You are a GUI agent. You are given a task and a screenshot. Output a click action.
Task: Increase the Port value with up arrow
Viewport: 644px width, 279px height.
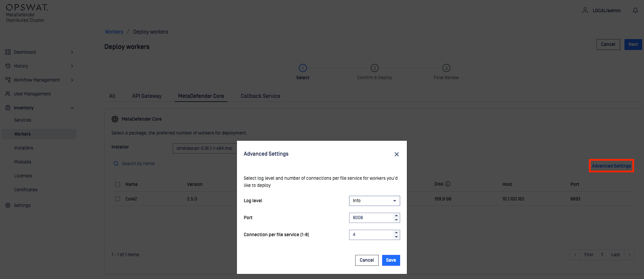(x=396, y=216)
